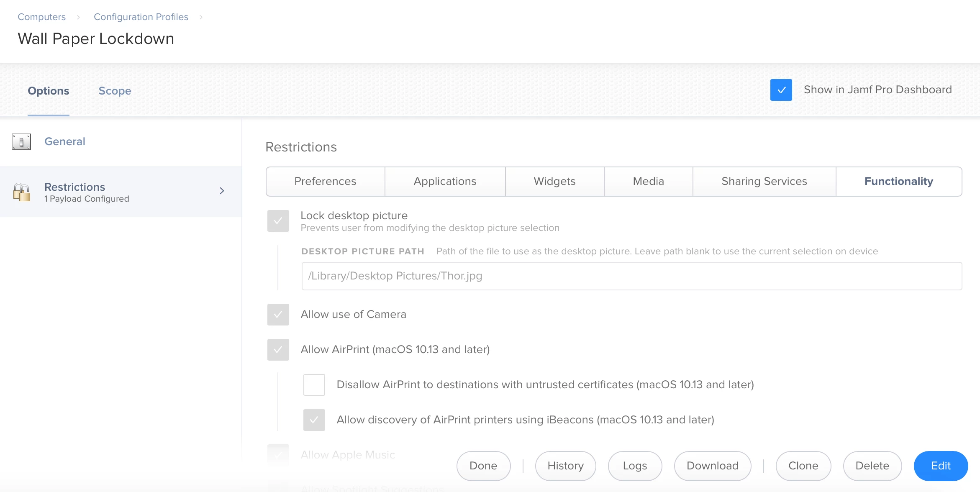The height and width of the screenshot is (492, 980).
Task: Click Prevents user from modifying description
Action: [x=430, y=228]
